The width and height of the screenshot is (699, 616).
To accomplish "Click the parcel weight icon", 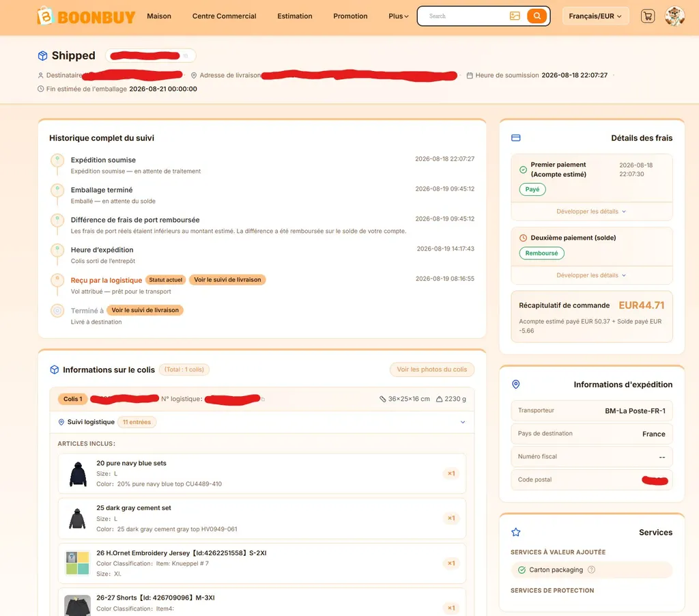I will [439, 399].
